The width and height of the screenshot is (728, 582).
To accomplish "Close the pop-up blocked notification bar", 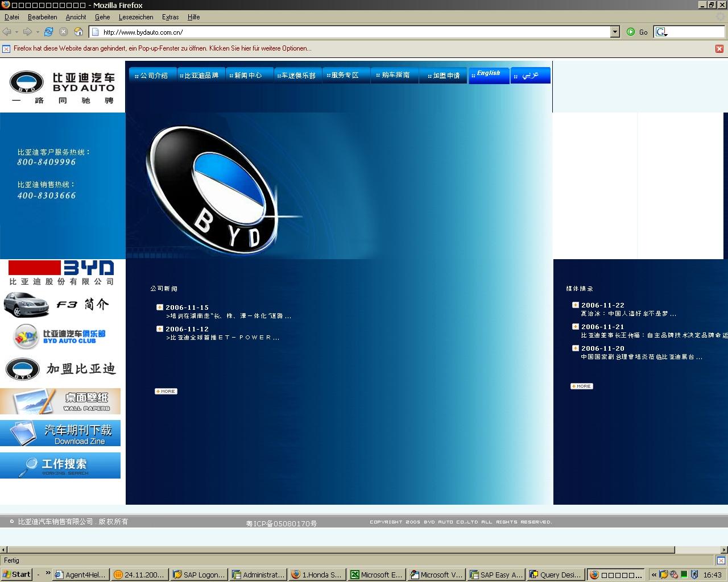I will [719, 49].
